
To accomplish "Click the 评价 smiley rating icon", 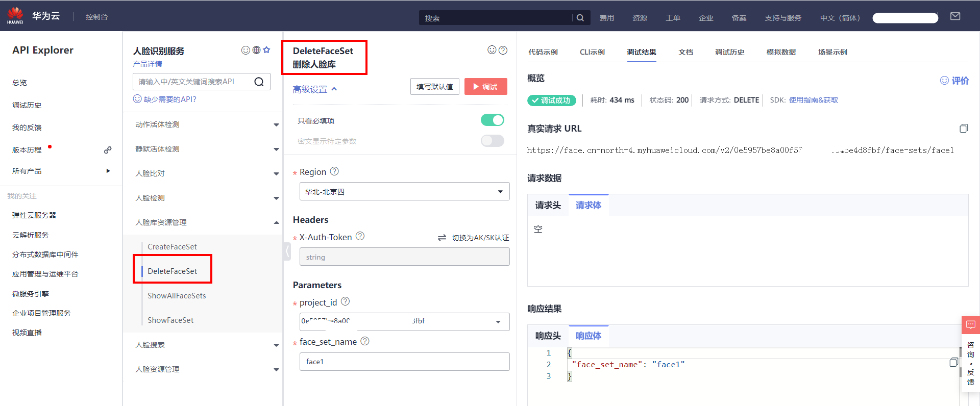I will pyautogui.click(x=944, y=81).
